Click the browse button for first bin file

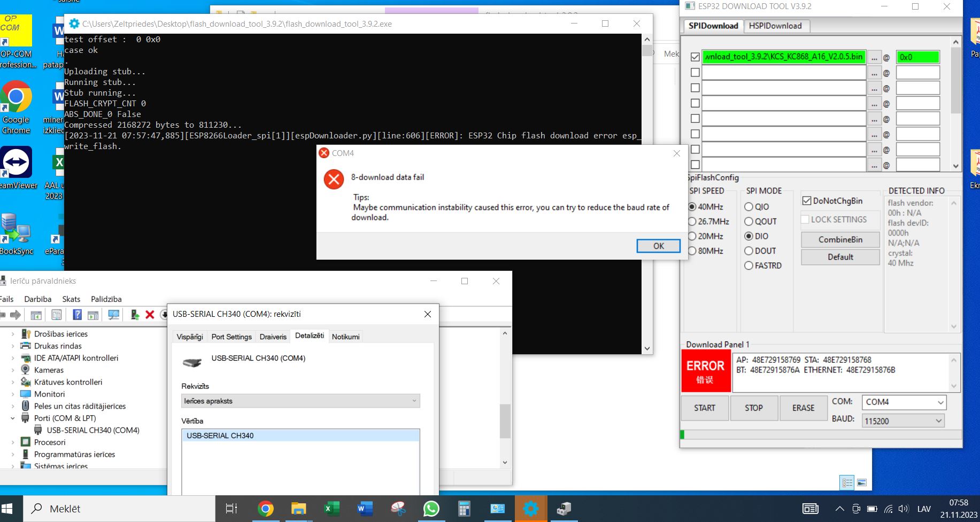point(874,58)
